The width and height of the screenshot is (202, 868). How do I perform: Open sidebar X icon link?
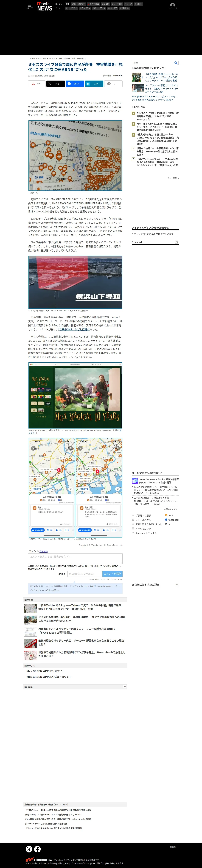(166, 524)
